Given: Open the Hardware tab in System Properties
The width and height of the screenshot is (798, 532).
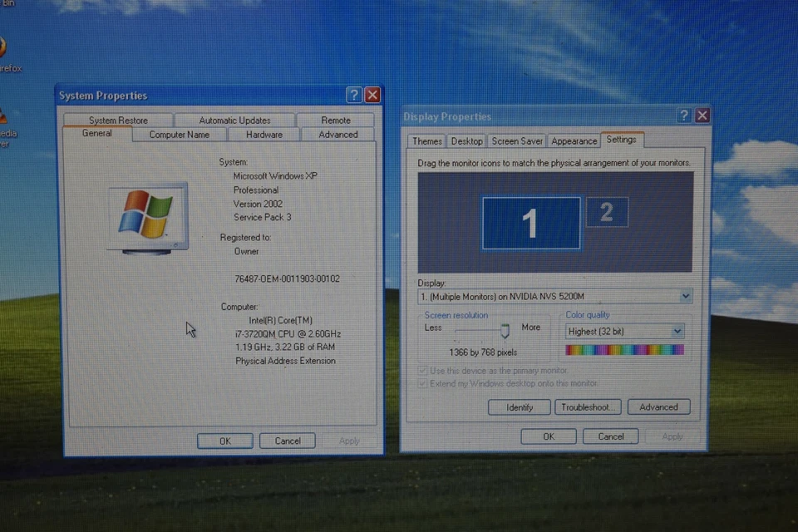Looking at the screenshot, I should [263, 134].
